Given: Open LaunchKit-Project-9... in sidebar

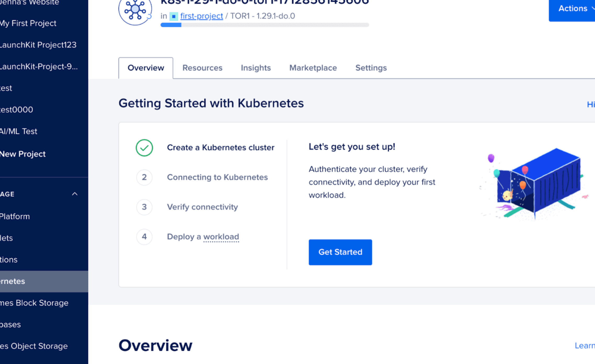Looking at the screenshot, I should 39,66.
